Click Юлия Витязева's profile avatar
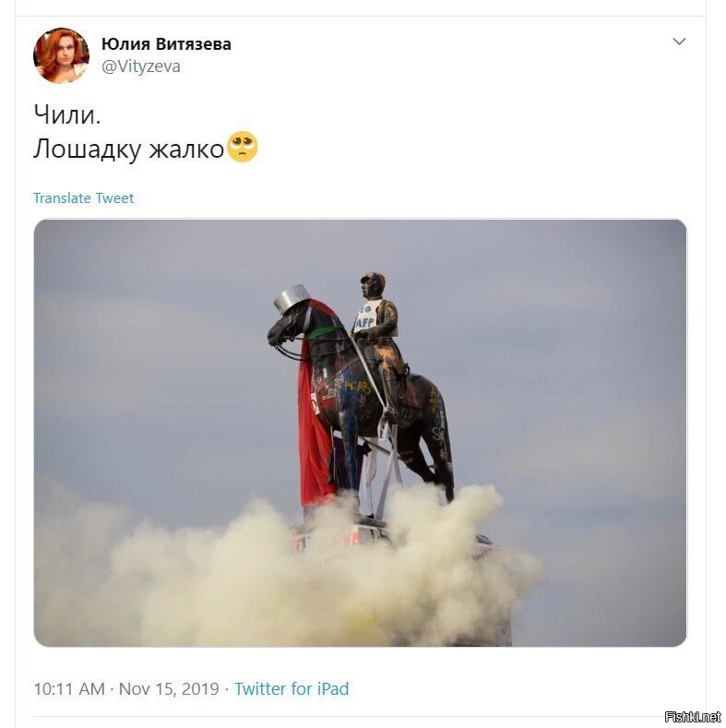This screenshot has width=726, height=728. tap(61, 55)
